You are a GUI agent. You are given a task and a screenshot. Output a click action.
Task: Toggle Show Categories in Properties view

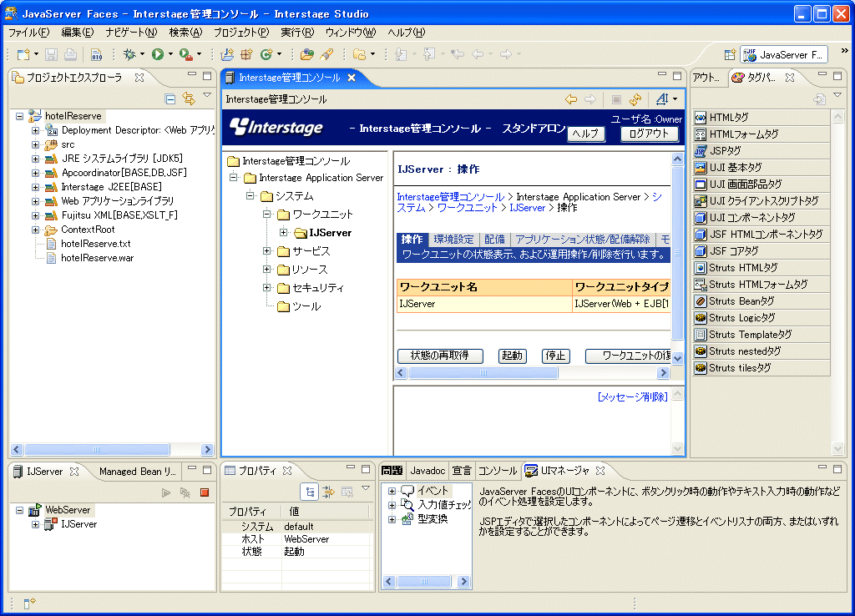(x=310, y=492)
